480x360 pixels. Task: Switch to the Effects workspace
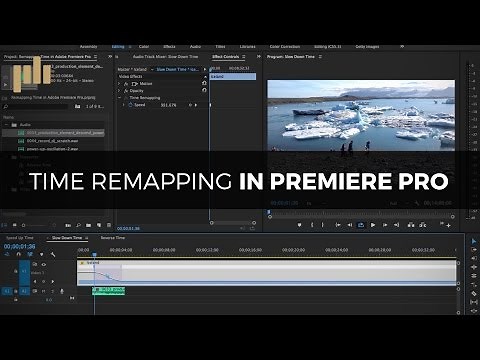[169, 47]
